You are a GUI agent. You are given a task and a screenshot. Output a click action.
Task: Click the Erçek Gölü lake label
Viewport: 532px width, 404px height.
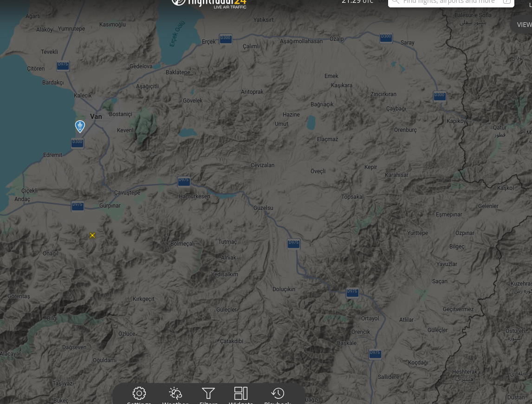(177, 34)
